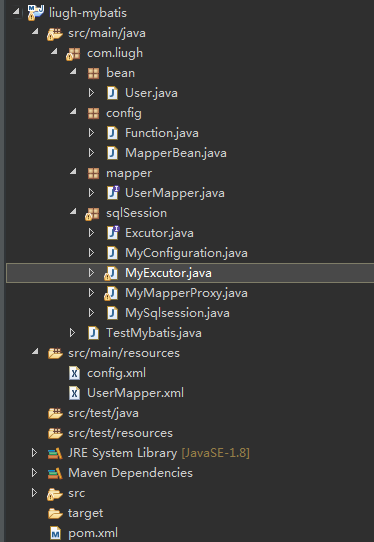Viewport: 374px width, 542px height.
Task: Select the MyExcutor.java label
Action: [x=168, y=273]
